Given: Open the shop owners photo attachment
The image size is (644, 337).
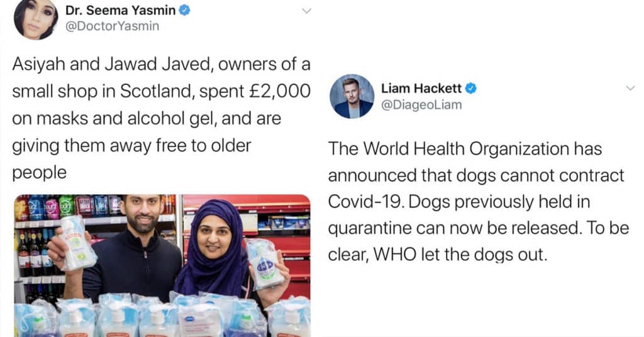Looking at the screenshot, I should coord(162,265).
